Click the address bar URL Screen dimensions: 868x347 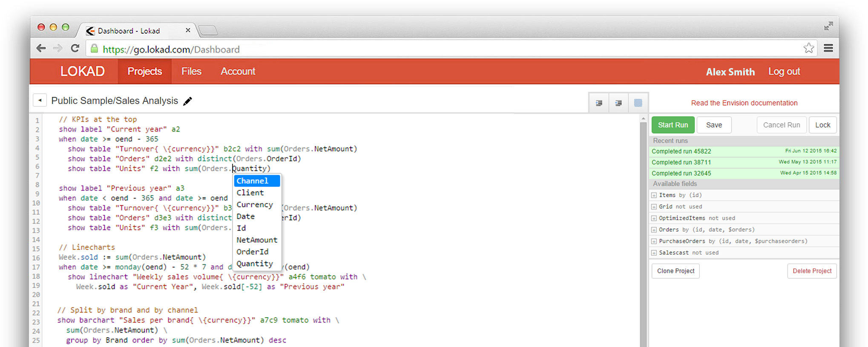click(171, 49)
